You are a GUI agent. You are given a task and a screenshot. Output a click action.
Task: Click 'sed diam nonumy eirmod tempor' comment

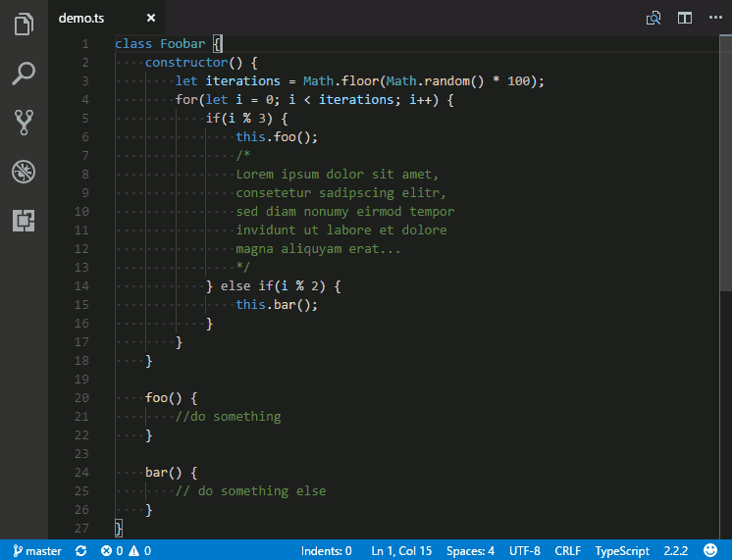345,212
